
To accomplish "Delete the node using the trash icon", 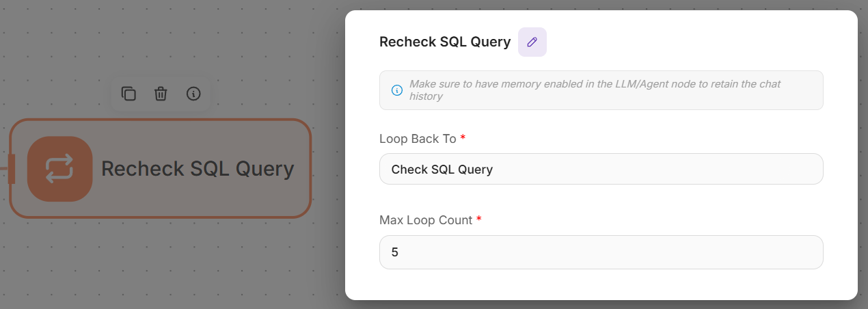I will coord(161,94).
